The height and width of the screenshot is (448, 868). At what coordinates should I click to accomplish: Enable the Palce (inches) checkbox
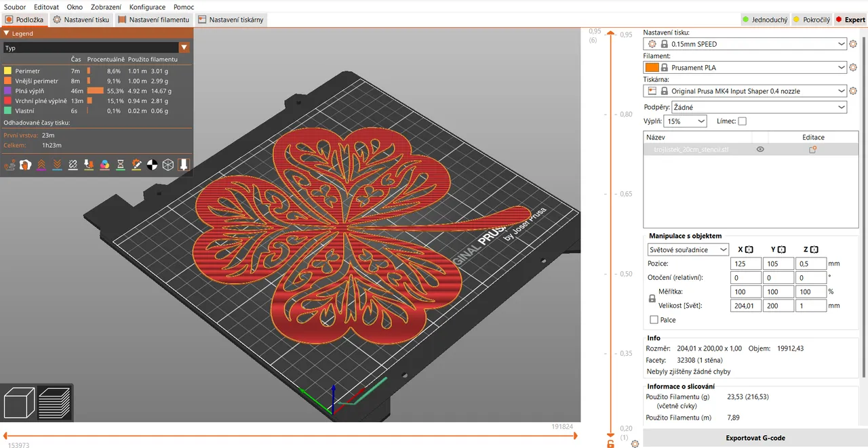(x=654, y=320)
